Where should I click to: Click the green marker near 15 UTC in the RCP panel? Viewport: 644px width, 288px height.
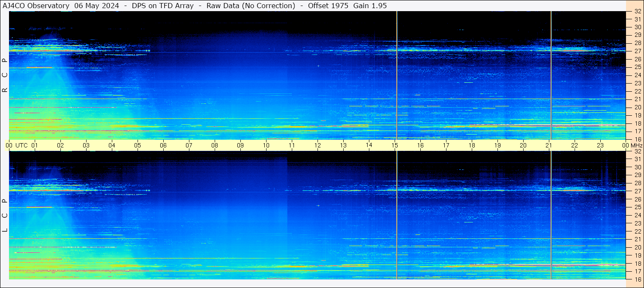click(x=397, y=75)
